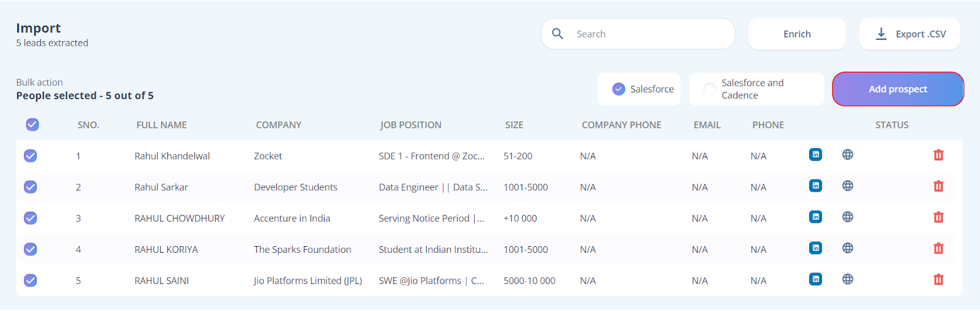Open website globe icon for Accenture in India row
This screenshot has height=311, width=980.
(848, 217)
